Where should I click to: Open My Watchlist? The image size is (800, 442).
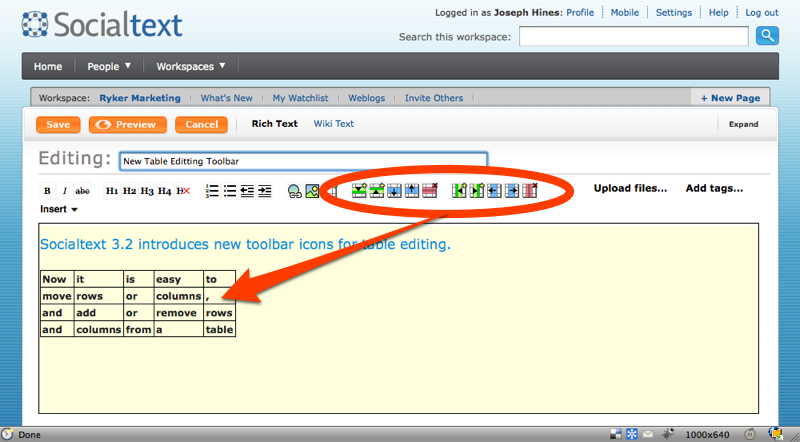click(301, 98)
